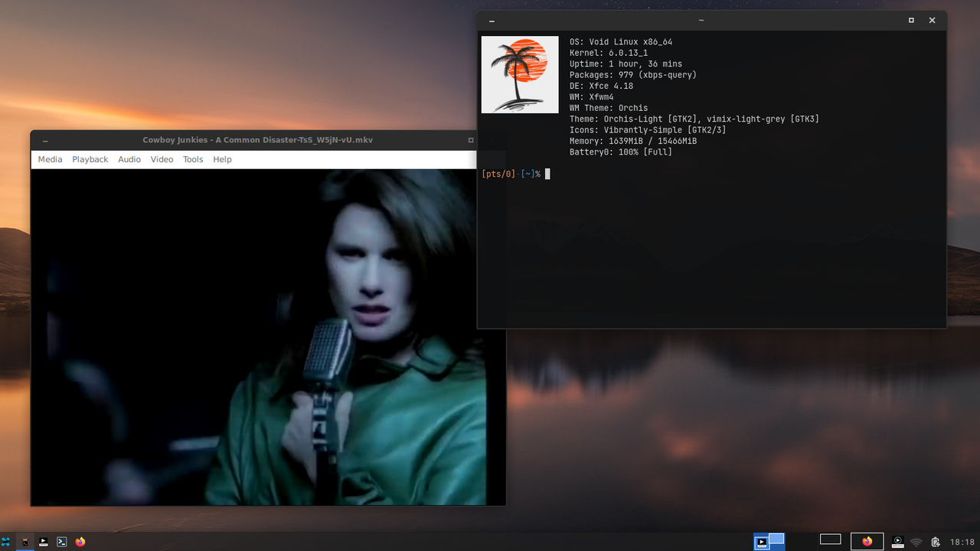Minimize the Cowboy Junkies video window

(x=46, y=141)
